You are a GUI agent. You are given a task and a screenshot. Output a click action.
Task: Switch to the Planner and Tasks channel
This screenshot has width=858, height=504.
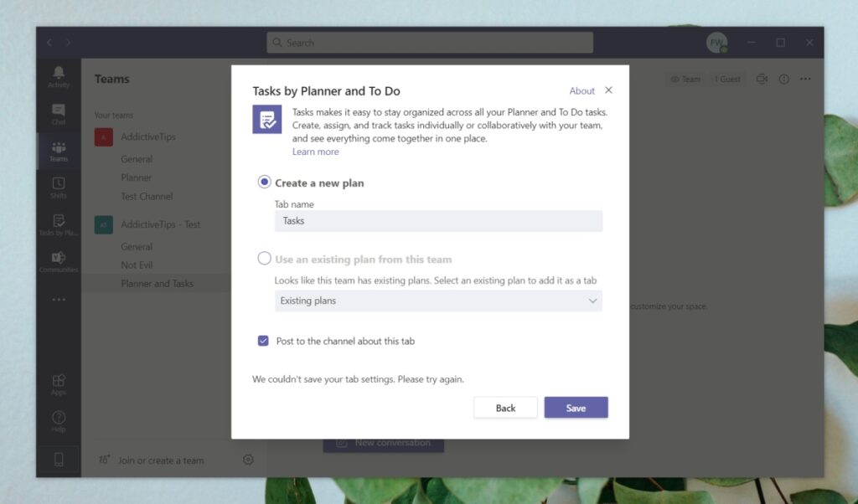pos(159,283)
